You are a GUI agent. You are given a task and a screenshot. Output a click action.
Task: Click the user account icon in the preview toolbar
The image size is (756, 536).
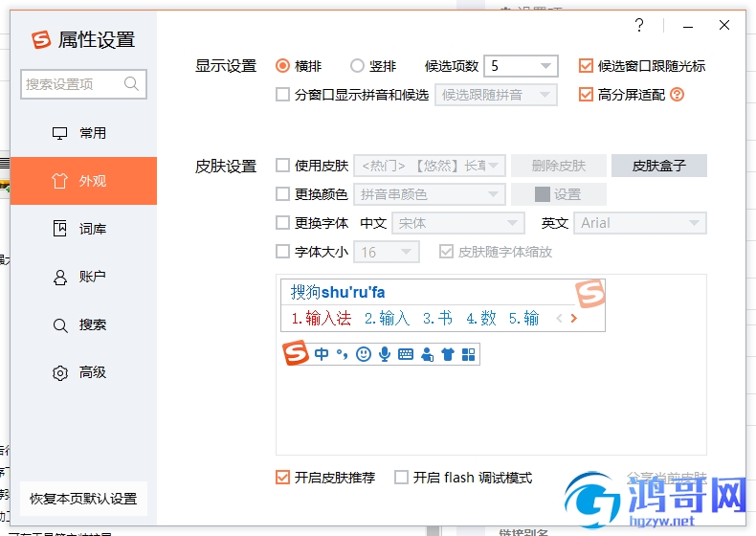427,354
